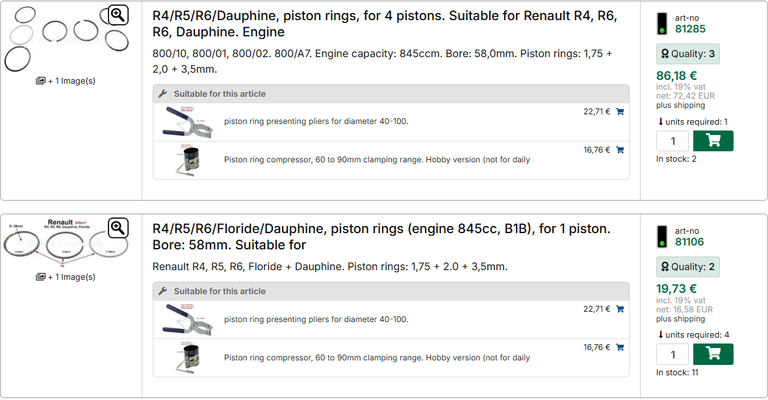Add the 16,76 € ring compressor to cart in second listing

tap(620, 348)
